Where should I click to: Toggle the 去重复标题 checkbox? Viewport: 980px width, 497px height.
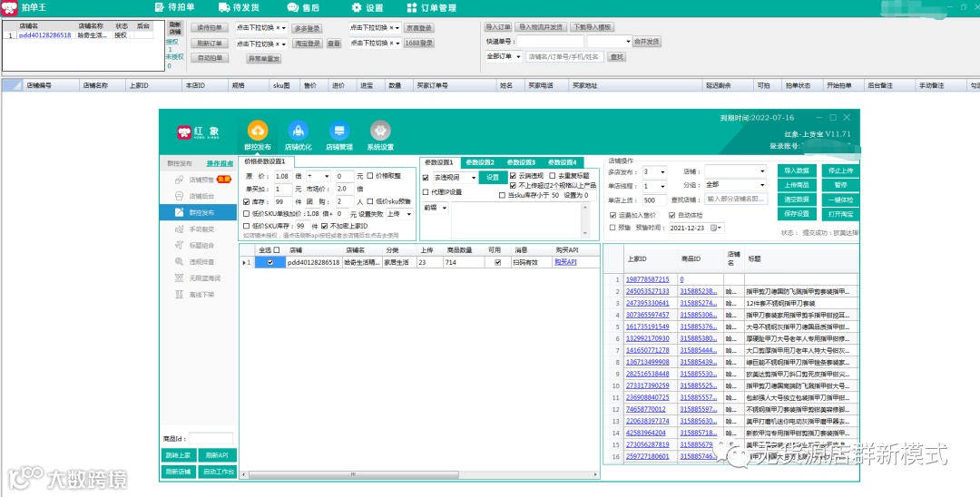click(x=553, y=176)
